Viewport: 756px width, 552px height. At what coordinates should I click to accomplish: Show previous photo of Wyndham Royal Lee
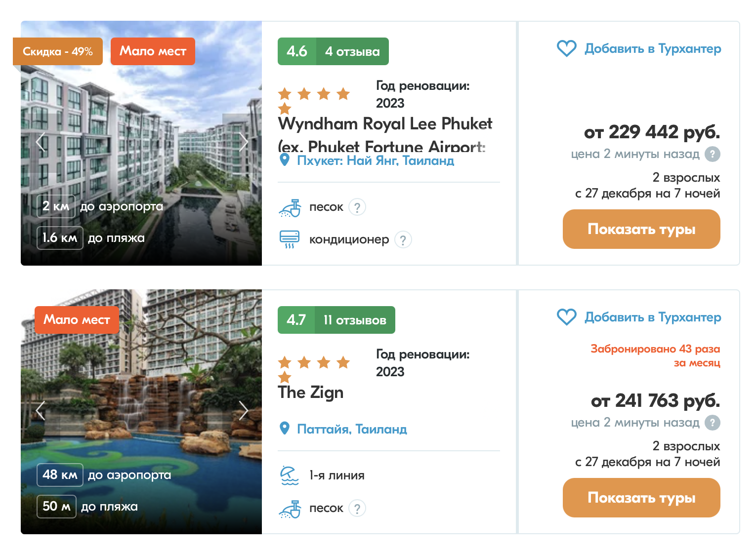[41, 142]
